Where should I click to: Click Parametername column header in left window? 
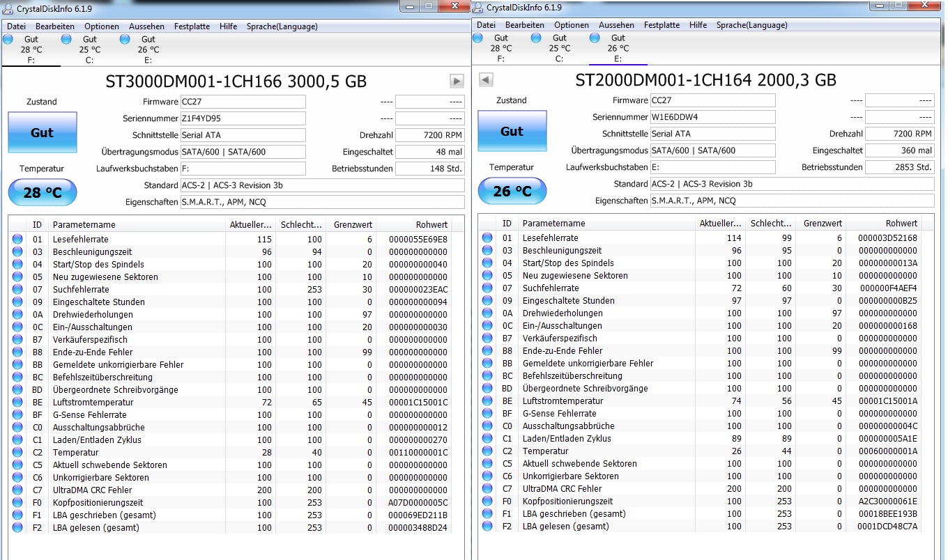137,225
